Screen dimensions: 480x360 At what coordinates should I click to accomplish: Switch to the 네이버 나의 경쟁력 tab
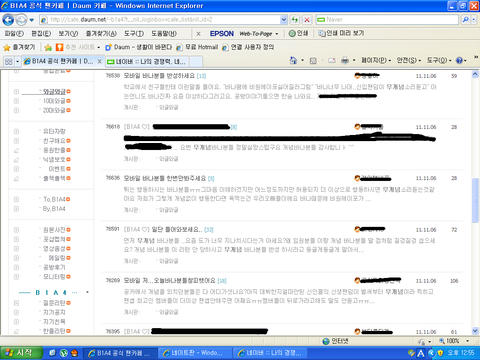coord(146,62)
